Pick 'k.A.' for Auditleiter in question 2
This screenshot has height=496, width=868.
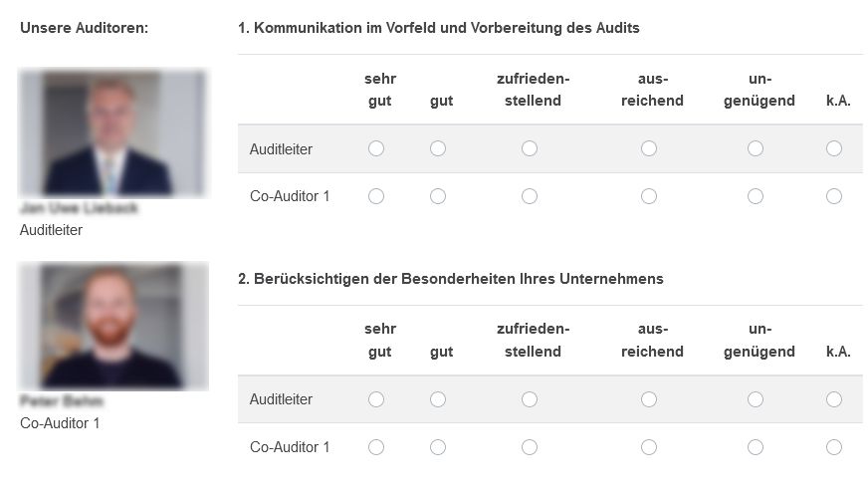pyautogui.click(x=834, y=399)
